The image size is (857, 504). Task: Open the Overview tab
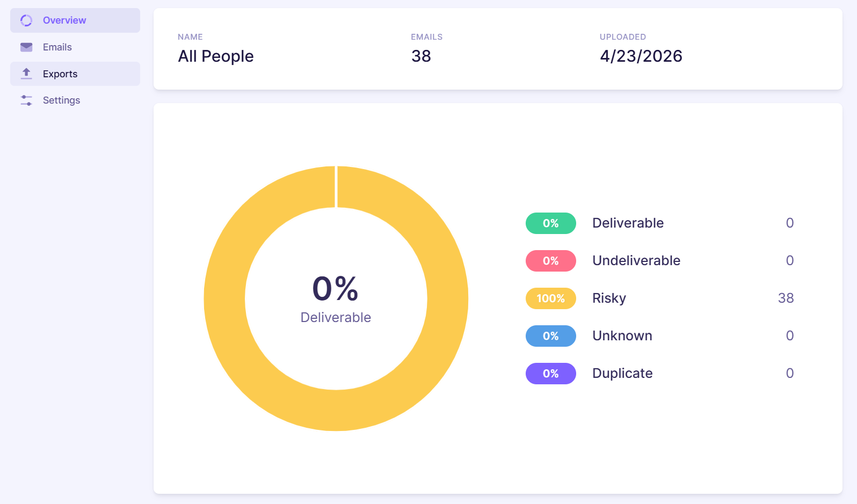click(75, 20)
